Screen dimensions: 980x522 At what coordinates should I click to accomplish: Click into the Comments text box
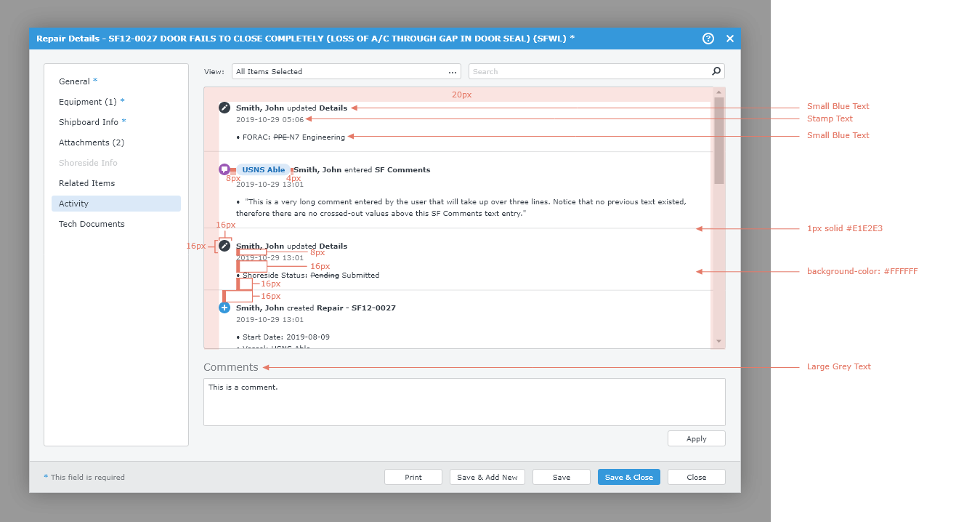(464, 402)
